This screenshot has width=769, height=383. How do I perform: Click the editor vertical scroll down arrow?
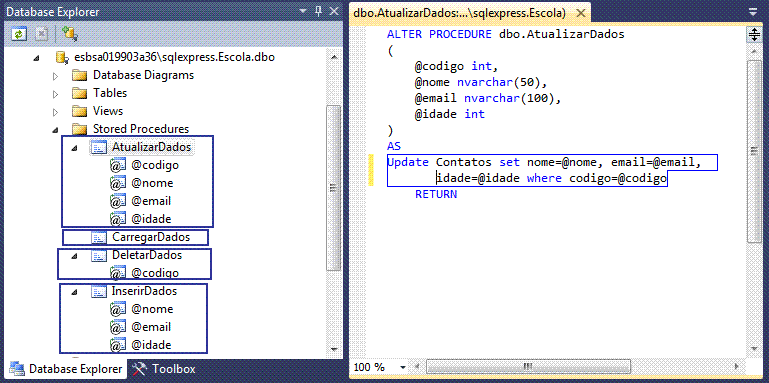pyautogui.click(x=753, y=348)
